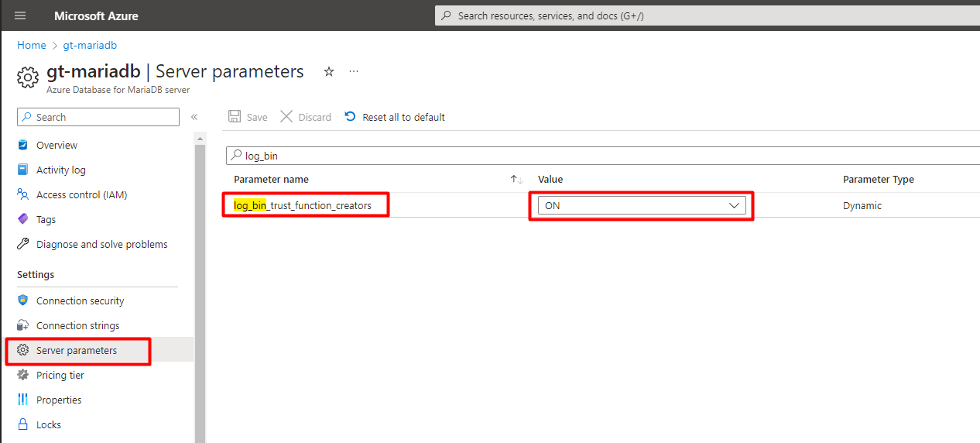Click the Home breadcrumb link
The height and width of the screenshot is (443, 980).
(32, 46)
